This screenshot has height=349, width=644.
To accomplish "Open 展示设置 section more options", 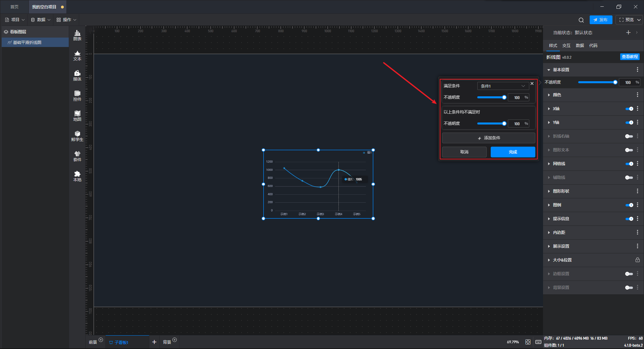I will pos(638,246).
